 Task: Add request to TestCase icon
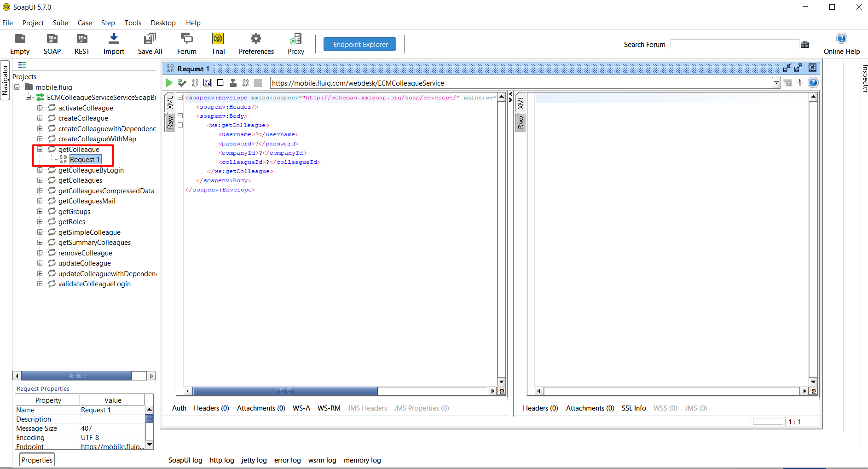pyautogui.click(x=182, y=83)
